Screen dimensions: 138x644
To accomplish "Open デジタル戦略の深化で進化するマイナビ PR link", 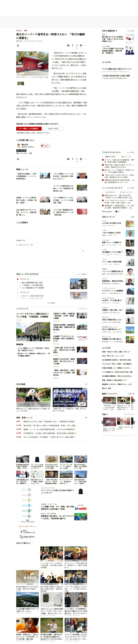I will (x=117, y=69).
